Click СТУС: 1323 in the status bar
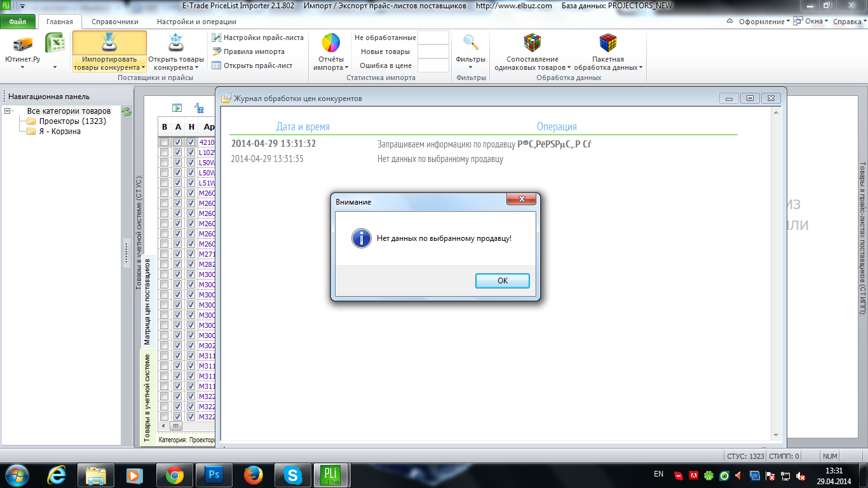Screen dimensions: 868x488 pos(745,456)
